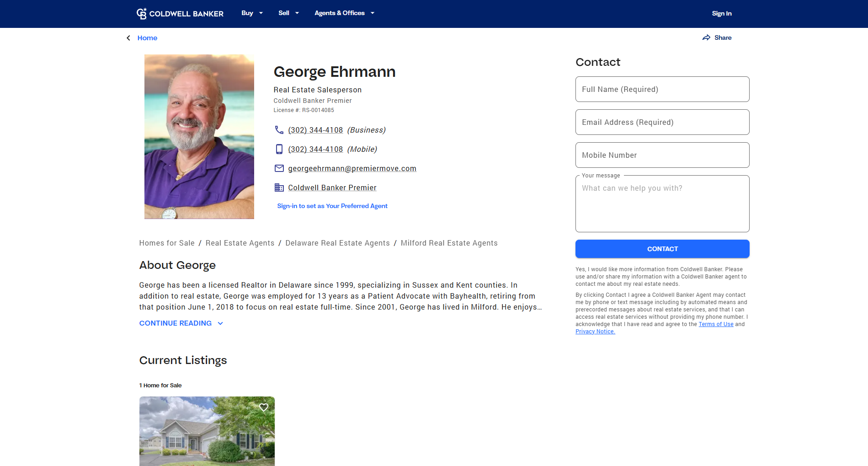Image resolution: width=868 pixels, height=466 pixels.
Task: Click the license number RS-0014085 text
Action: (318, 110)
